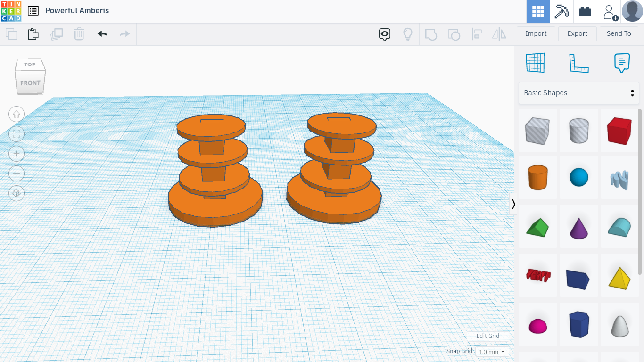Select the magenta Half Sphere shape
The width and height of the screenshot is (644, 362).
(538, 325)
